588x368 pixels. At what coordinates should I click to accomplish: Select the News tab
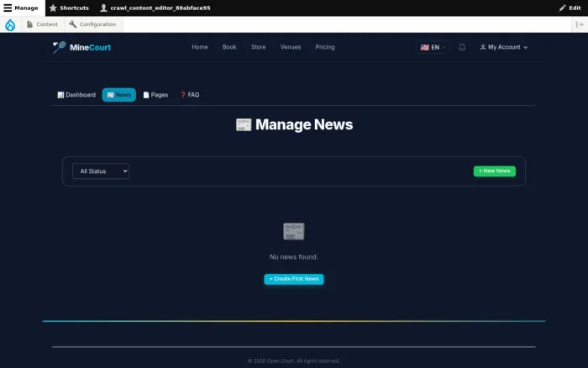coord(119,95)
